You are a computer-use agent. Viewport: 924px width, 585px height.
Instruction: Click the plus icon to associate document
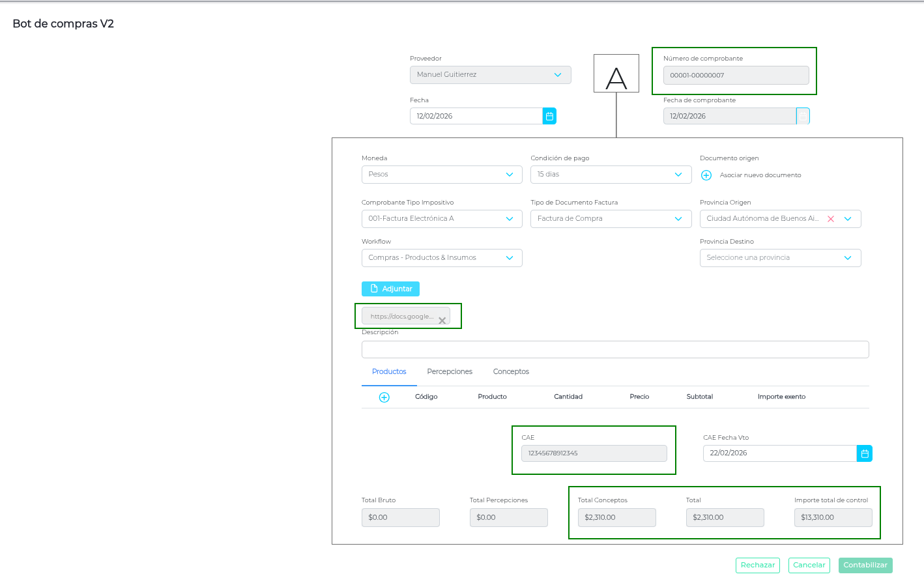click(x=706, y=175)
